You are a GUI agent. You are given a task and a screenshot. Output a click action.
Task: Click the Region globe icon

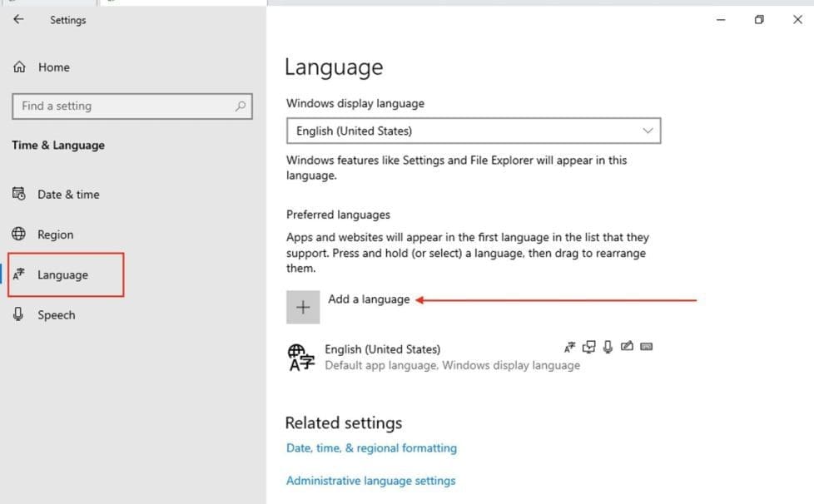point(18,234)
